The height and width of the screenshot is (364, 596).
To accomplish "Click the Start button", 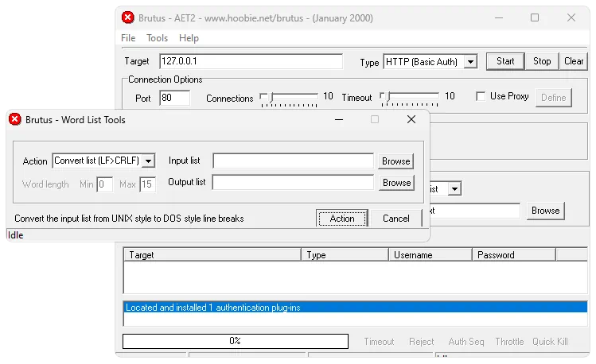I will (x=505, y=61).
